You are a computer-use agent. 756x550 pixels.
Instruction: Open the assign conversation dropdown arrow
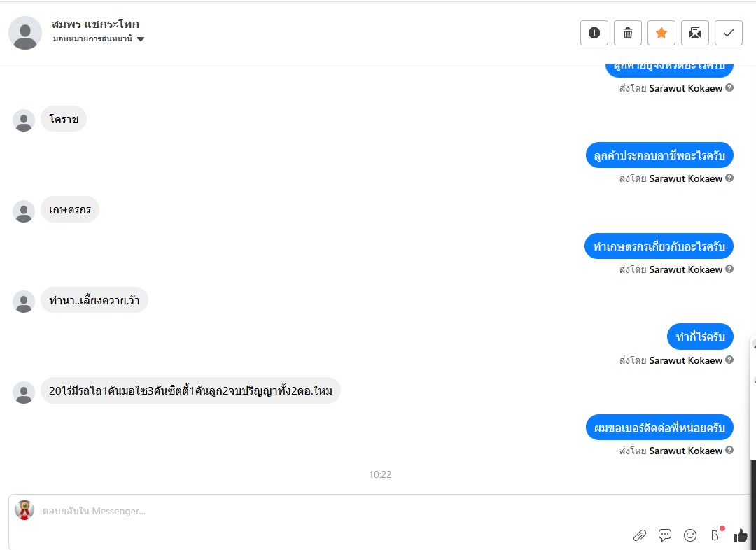(141, 39)
